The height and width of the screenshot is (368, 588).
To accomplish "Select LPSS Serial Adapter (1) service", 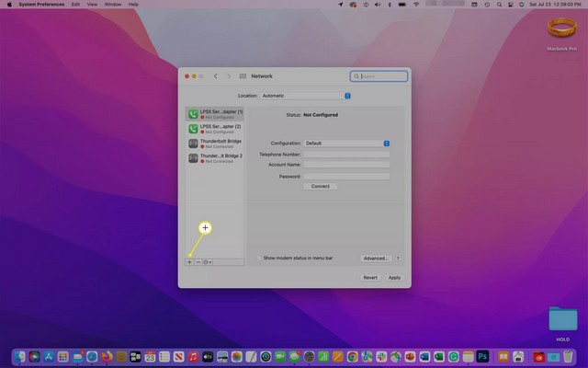I will pyautogui.click(x=214, y=114).
